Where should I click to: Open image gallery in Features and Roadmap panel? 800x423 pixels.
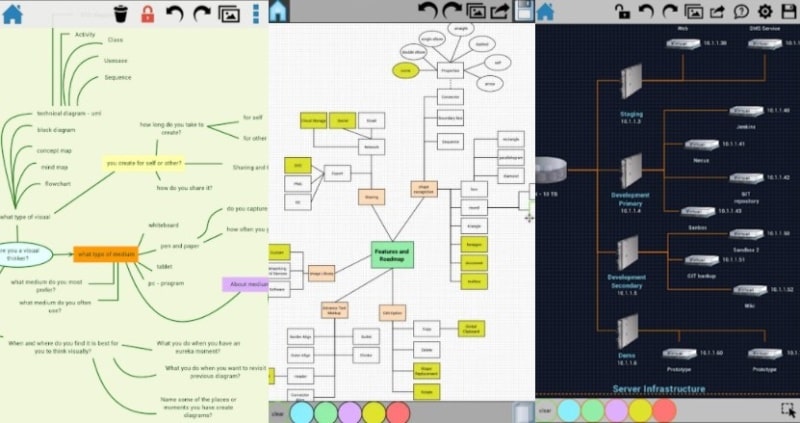point(477,11)
